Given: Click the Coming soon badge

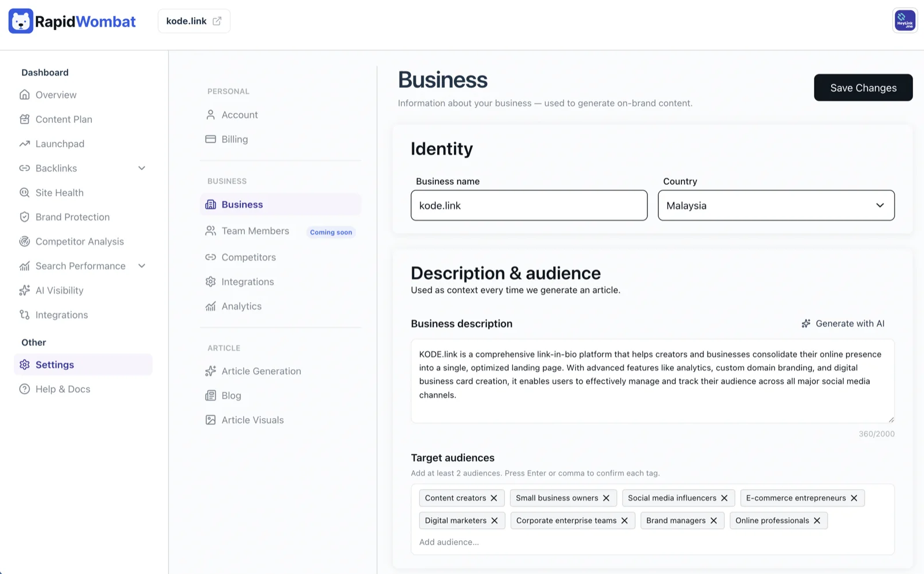Looking at the screenshot, I should pyautogui.click(x=331, y=232).
